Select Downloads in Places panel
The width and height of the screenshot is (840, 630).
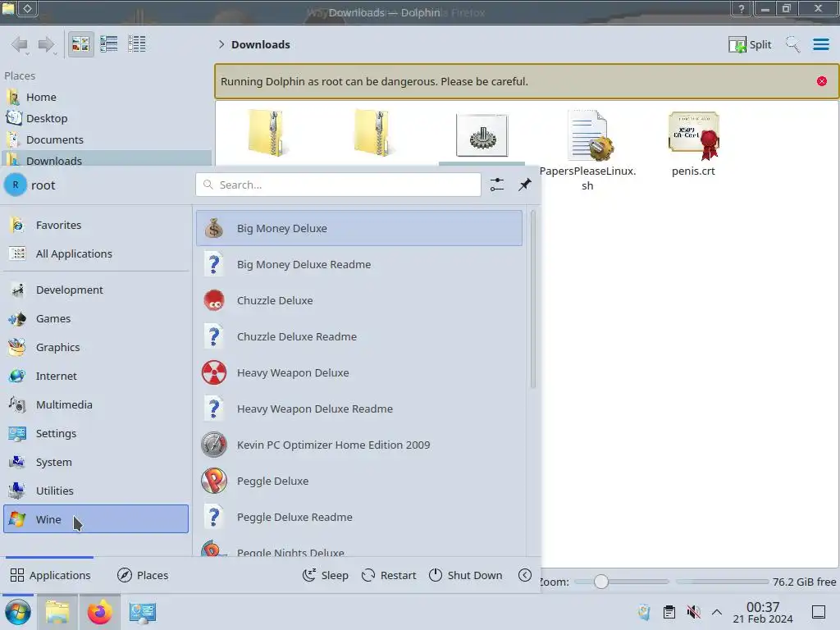click(x=106, y=159)
